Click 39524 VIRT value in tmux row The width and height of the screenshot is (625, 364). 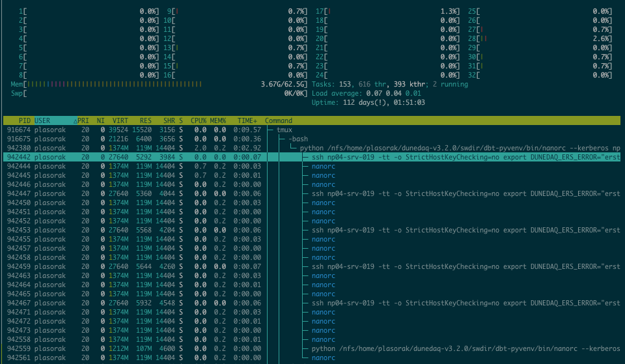pyautogui.click(x=118, y=130)
